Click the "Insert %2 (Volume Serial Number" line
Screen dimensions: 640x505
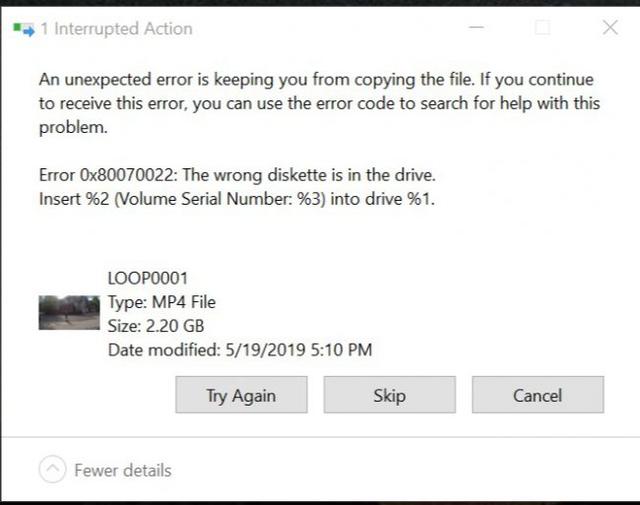pyautogui.click(x=237, y=198)
